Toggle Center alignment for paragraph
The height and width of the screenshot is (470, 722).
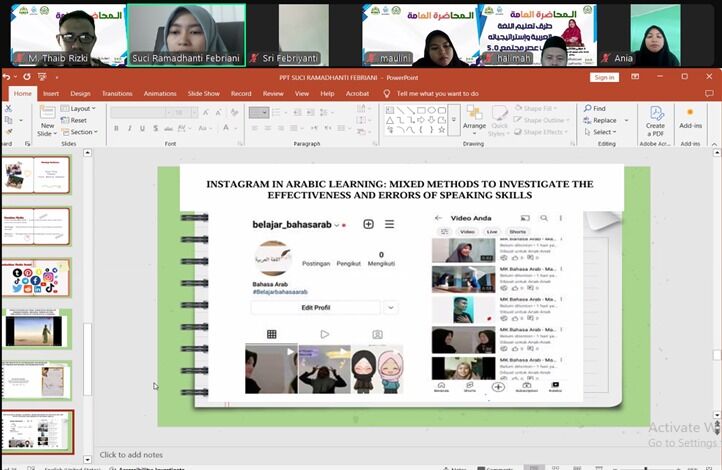(268, 128)
